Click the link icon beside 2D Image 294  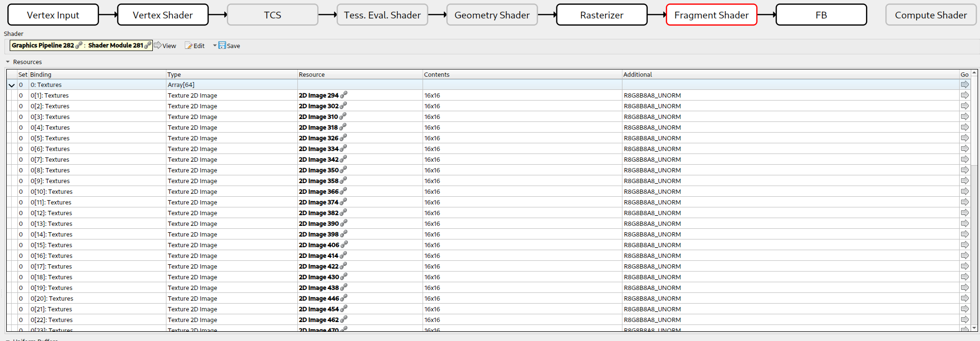tap(343, 95)
